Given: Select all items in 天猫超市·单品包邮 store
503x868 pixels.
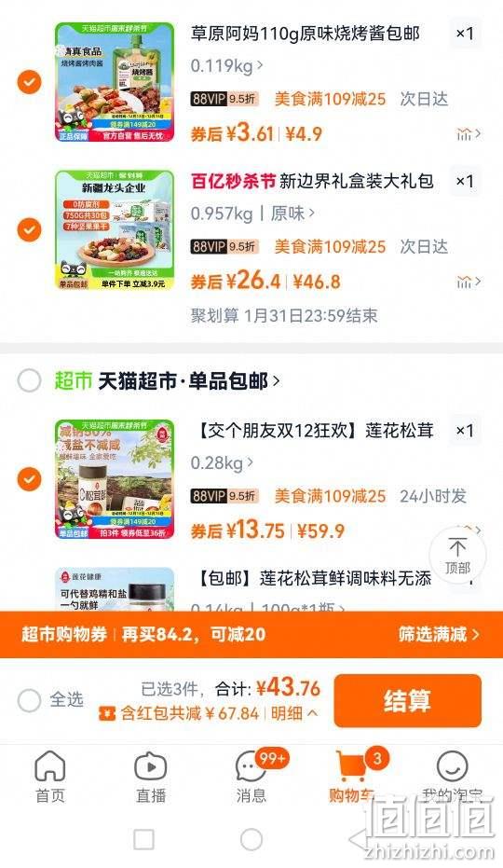Looking at the screenshot, I should coord(29,380).
